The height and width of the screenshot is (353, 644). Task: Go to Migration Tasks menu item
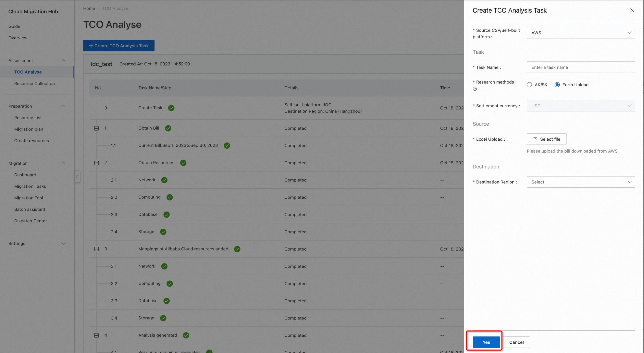pos(30,186)
